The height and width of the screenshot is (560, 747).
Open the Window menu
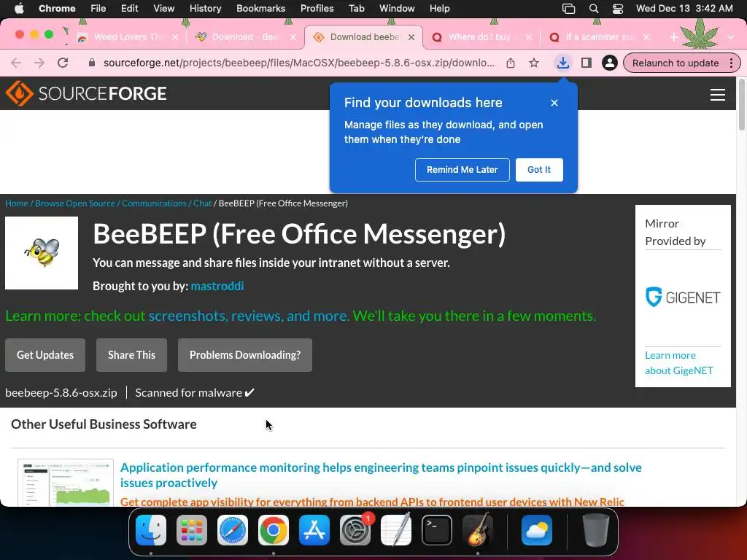(x=397, y=9)
